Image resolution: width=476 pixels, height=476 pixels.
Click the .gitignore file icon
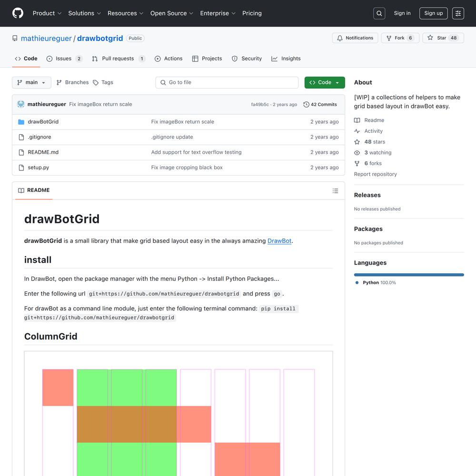tap(21, 137)
